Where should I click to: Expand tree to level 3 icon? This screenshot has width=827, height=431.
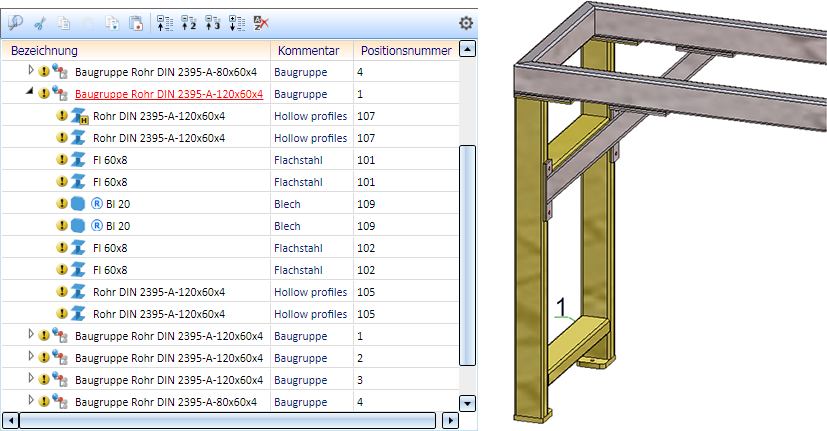(212, 22)
